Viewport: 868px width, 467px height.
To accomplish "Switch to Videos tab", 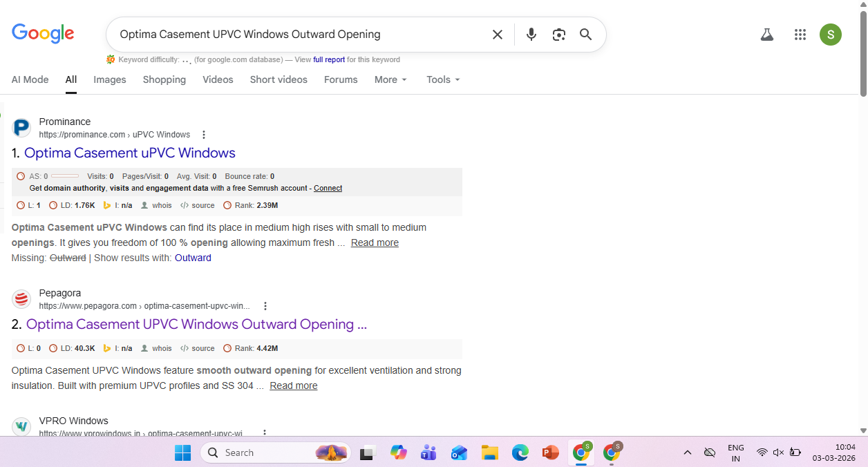I will click(218, 79).
